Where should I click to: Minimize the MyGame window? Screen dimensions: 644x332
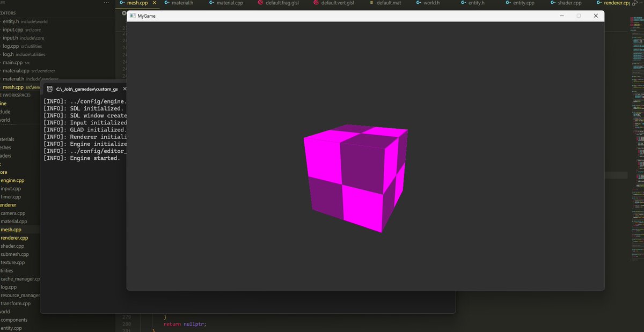coord(561,16)
